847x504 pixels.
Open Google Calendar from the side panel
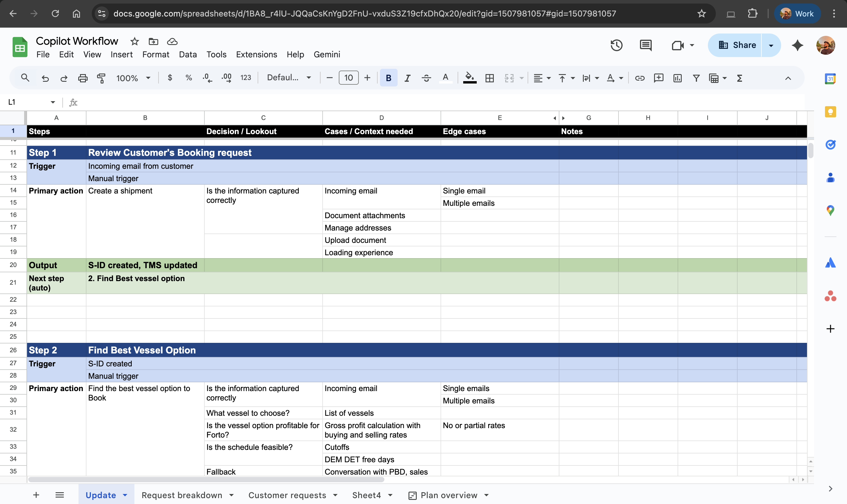(831, 79)
